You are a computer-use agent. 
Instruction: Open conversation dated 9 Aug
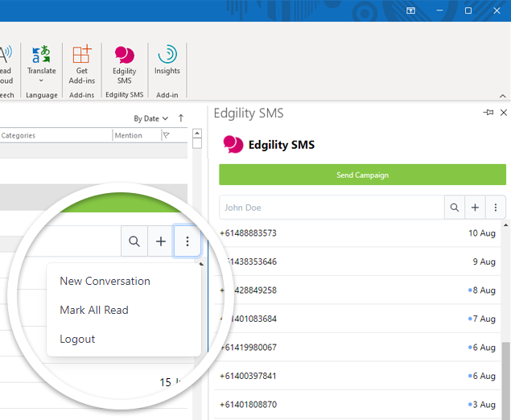pyautogui.click(x=357, y=261)
